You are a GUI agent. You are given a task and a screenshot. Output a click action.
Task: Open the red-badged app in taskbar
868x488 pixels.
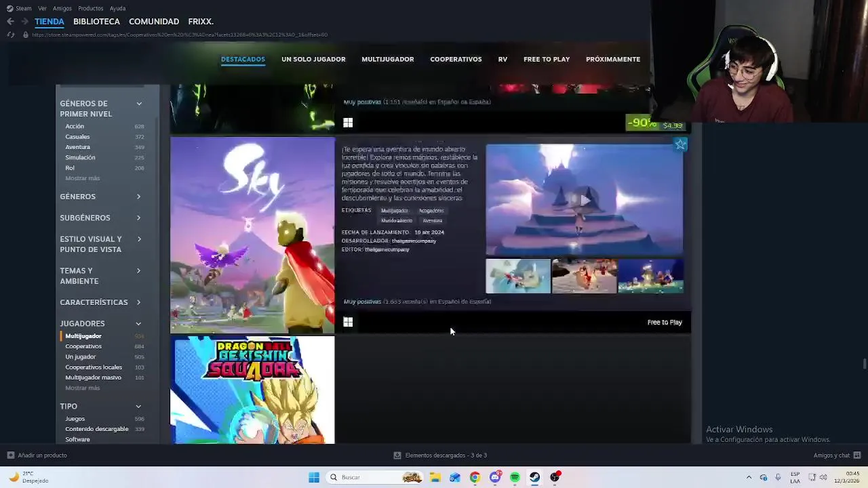pos(555,477)
